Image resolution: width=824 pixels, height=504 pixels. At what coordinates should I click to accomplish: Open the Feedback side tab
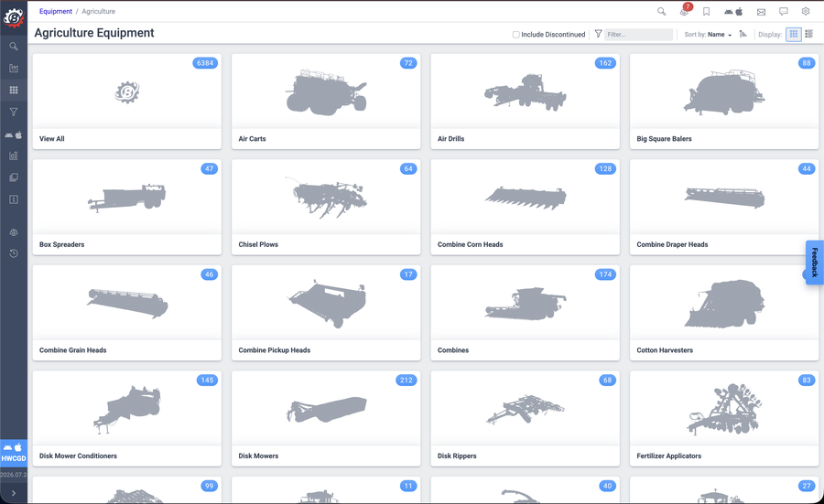[815, 263]
